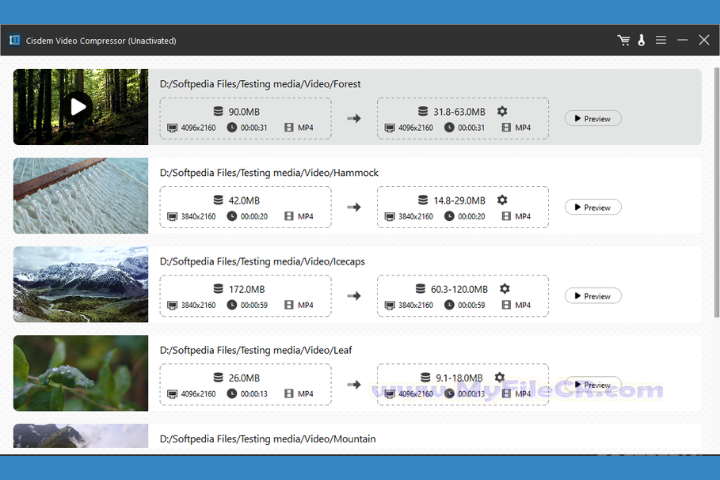The height and width of the screenshot is (480, 720).
Task: Click the vertical scrollbar of file list
Action: tap(716, 192)
